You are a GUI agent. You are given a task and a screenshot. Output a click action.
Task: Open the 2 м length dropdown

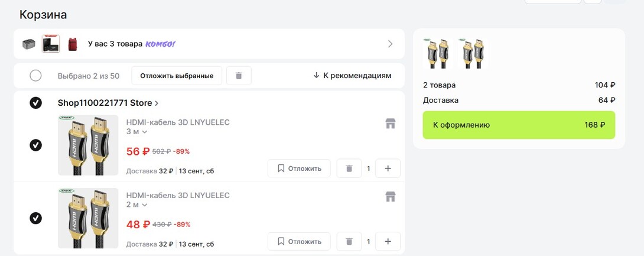[x=136, y=205]
